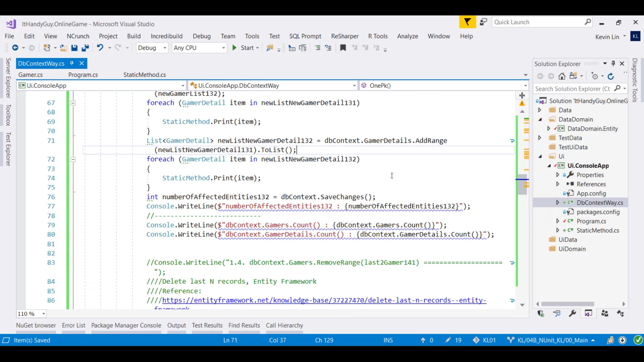Image resolution: width=644 pixels, height=362 pixels.
Task: Toggle auto-hide pin on Solution Explorer
Action: tap(613, 64)
